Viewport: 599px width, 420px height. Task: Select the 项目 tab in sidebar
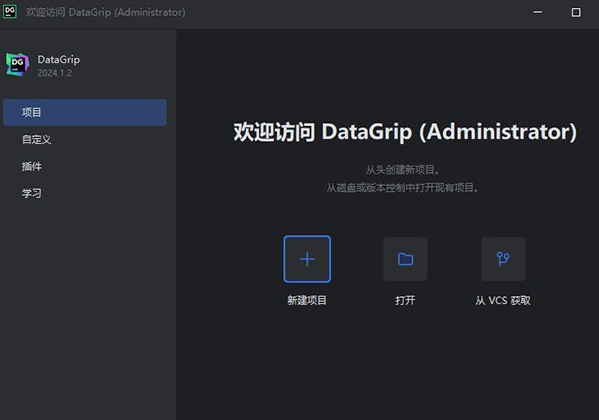(85, 112)
